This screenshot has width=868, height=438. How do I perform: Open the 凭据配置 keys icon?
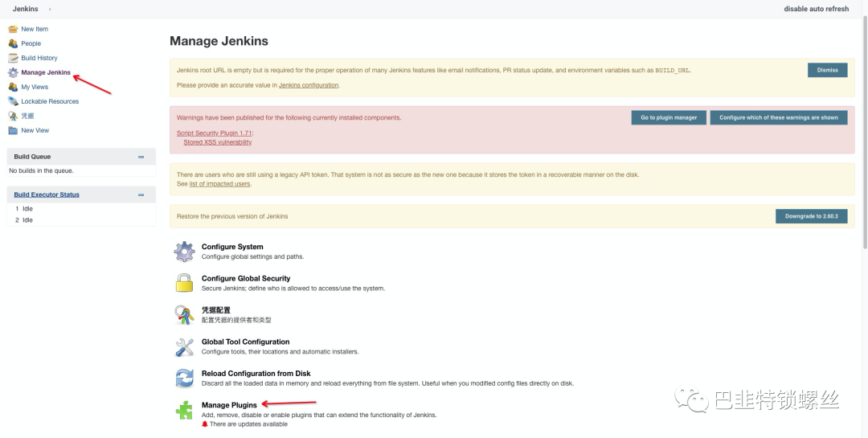tap(184, 314)
